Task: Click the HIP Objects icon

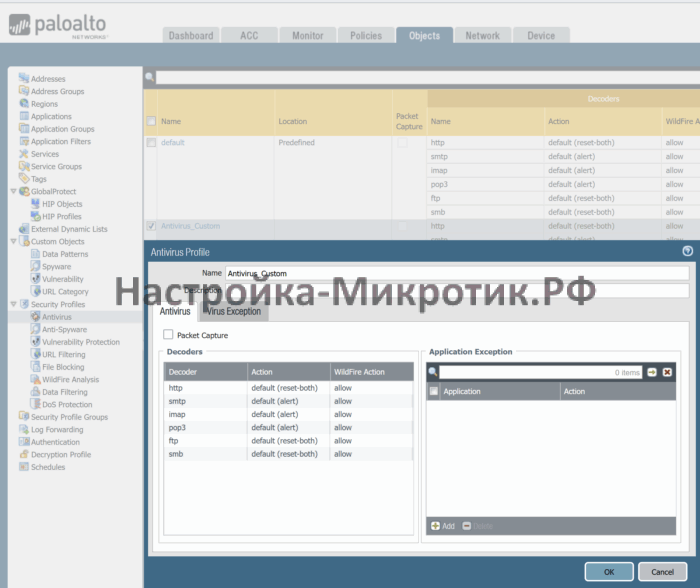Action: point(35,204)
